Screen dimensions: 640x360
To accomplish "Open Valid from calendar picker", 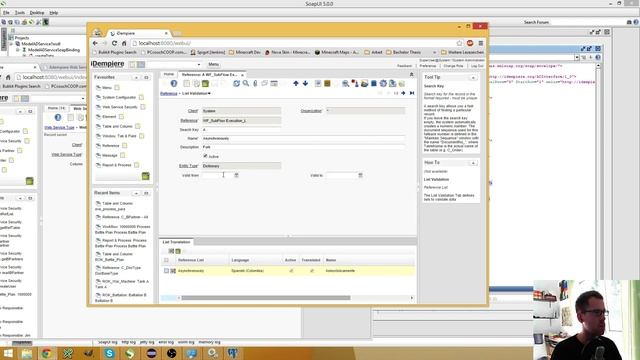I will tap(236, 175).
